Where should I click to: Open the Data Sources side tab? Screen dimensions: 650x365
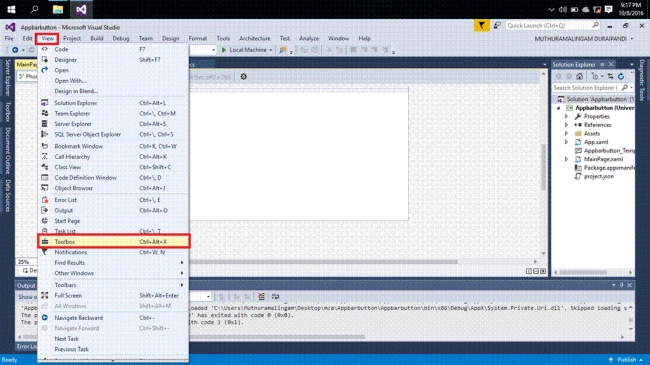(7, 196)
